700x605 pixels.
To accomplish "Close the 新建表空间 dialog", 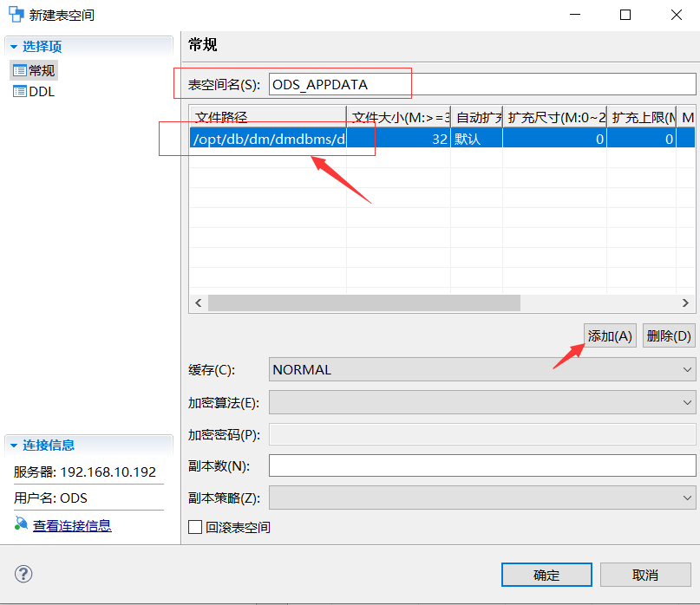I will click(677, 15).
